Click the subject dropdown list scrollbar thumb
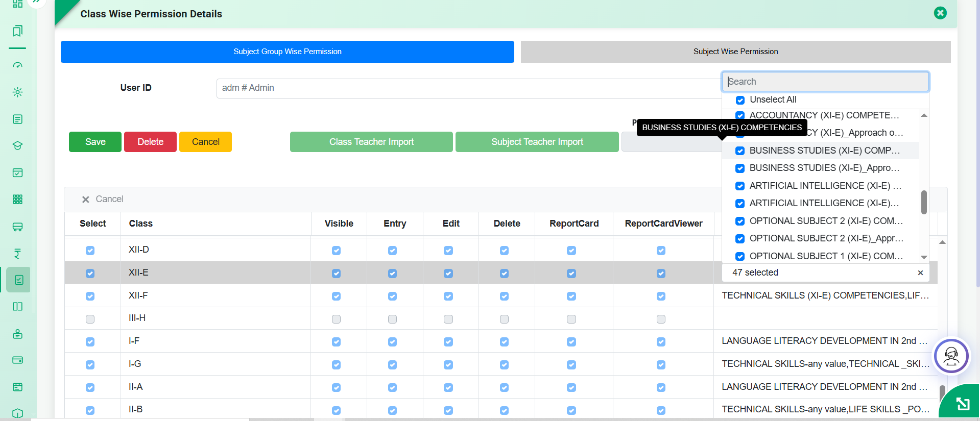The image size is (980, 421). 924,203
